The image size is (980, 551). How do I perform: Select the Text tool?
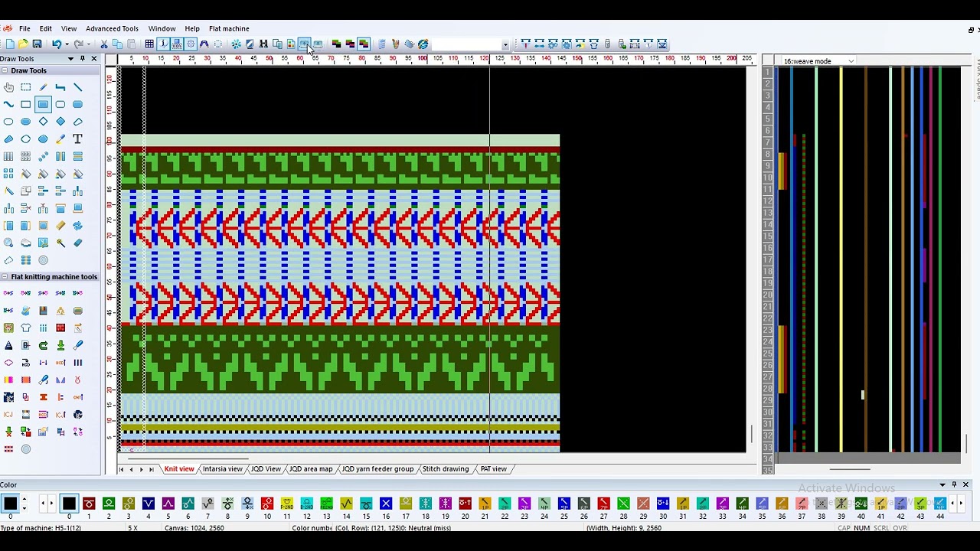77,139
